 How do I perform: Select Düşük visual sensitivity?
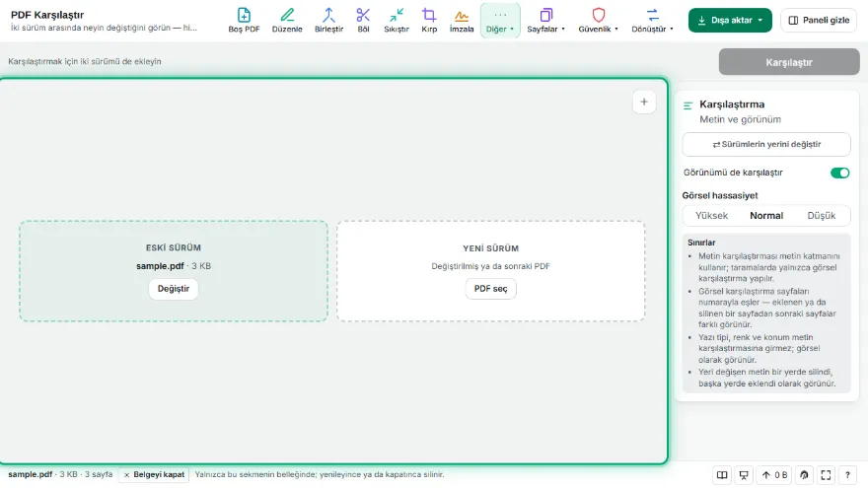pos(821,216)
